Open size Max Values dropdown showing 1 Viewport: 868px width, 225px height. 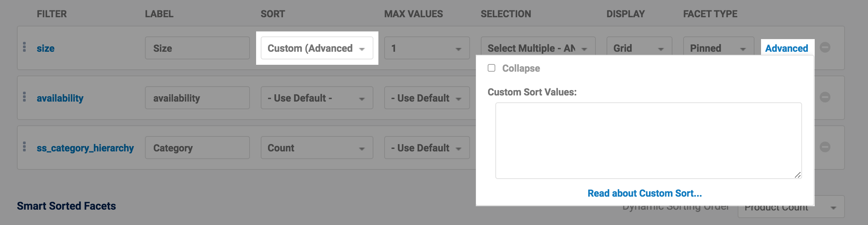pos(426,48)
